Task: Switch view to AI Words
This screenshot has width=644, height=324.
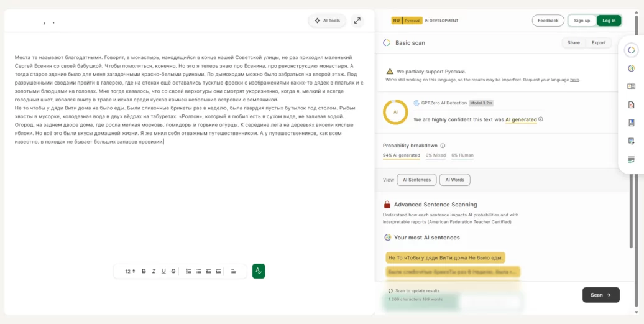Action: [x=454, y=180]
